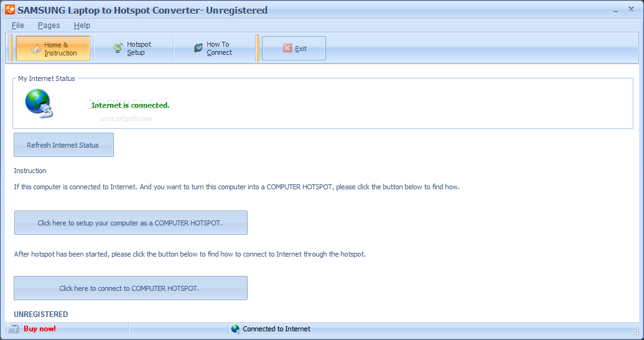Screen dimensions: 644x340
Task: Click the status bar globe icon
Action: (235, 329)
